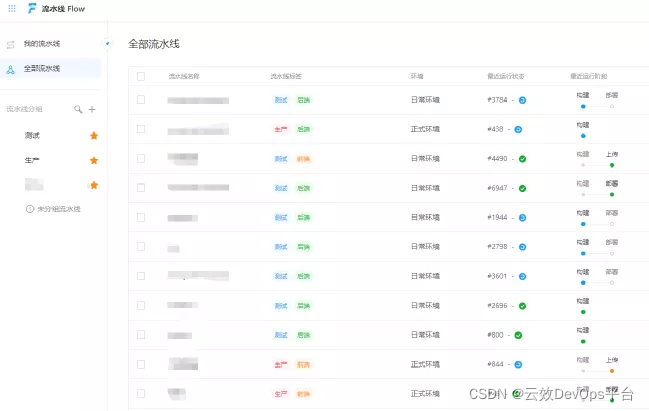Screen dimensions: 649x411
Task: Open run #6947 link
Action: [497, 188]
